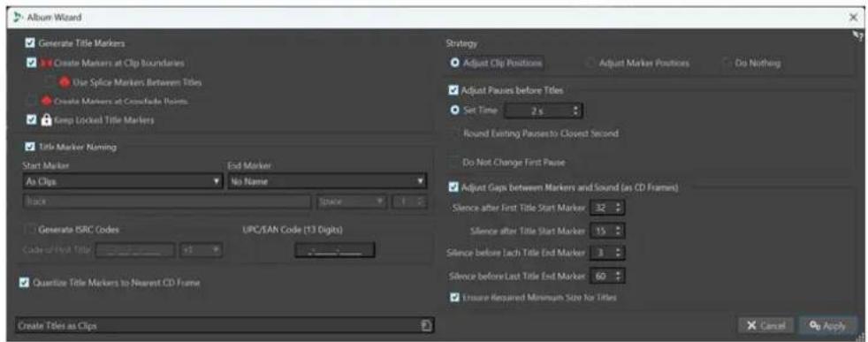Toggle the Generate Title Markers checkbox
The width and height of the screenshot is (868, 342).
[30, 42]
